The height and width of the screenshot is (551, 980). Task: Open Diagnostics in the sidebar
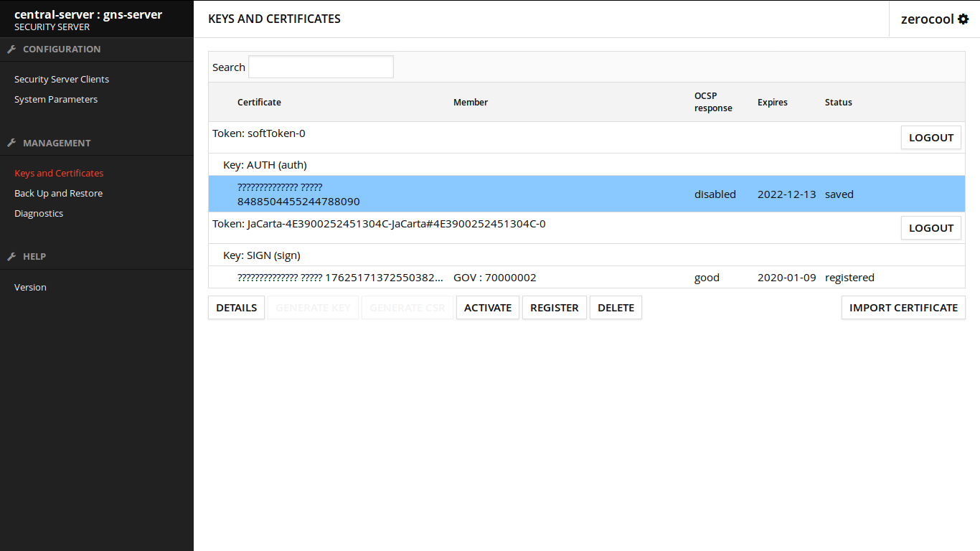pyautogui.click(x=39, y=214)
